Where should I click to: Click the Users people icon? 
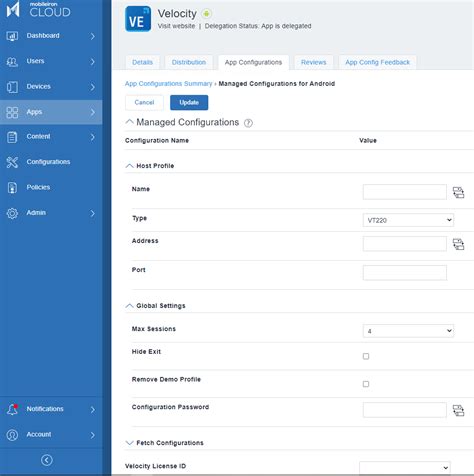pyautogui.click(x=12, y=61)
